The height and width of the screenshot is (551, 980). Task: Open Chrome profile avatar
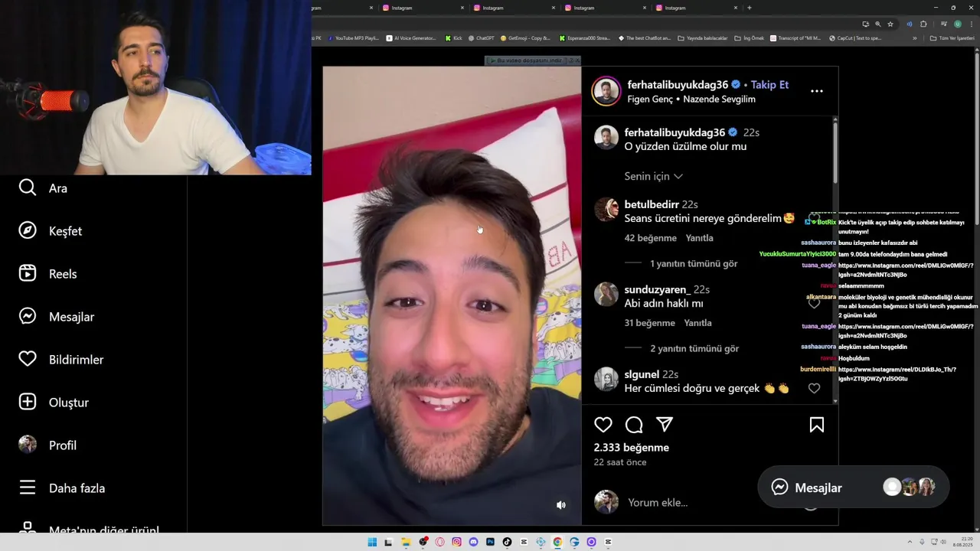(x=957, y=24)
